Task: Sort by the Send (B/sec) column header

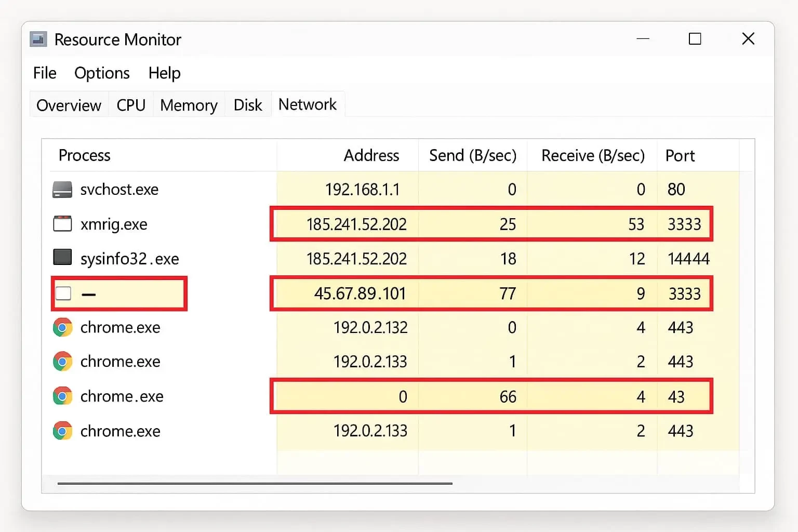Action: (472, 155)
